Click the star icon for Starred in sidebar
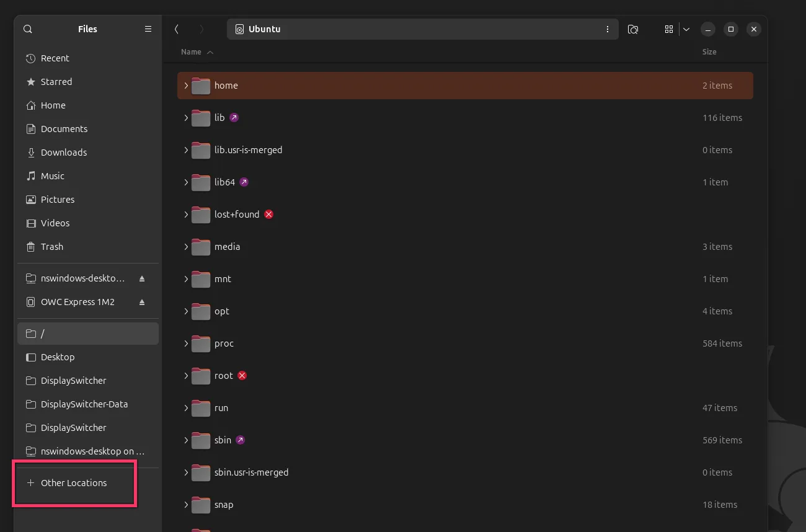Viewport: 806px width, 532px height. point(31,82)
